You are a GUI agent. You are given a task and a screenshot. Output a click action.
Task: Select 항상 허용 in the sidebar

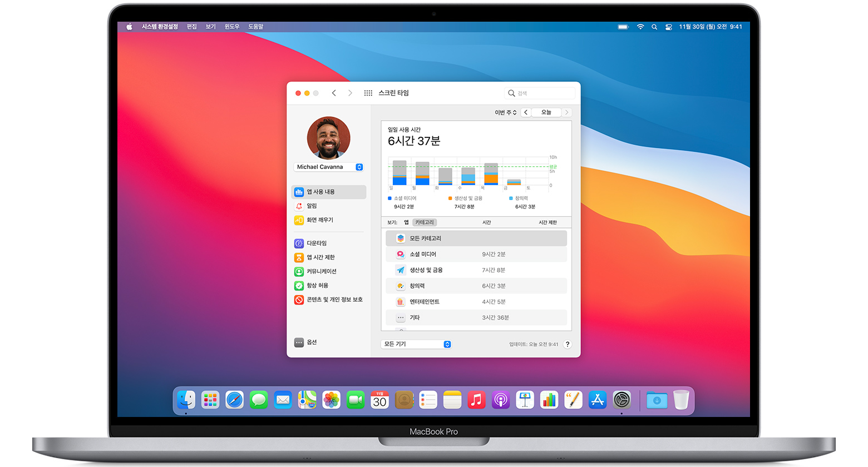318,285
